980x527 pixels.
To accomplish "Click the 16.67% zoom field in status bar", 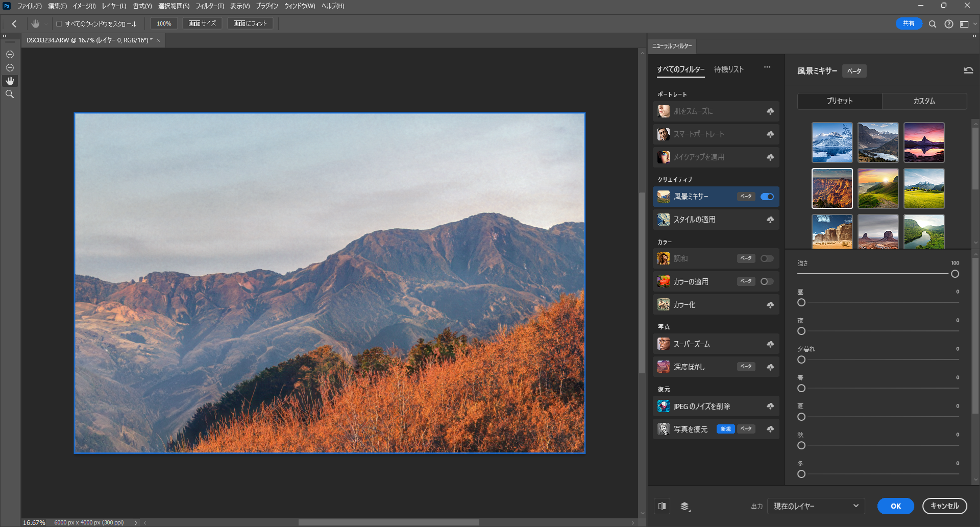I will tap(34, 522).
